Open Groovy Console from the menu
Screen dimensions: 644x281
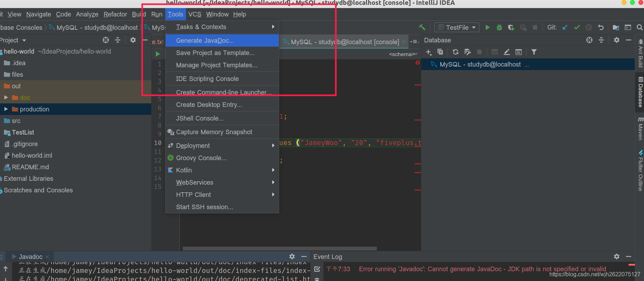[x=222, y=158]
